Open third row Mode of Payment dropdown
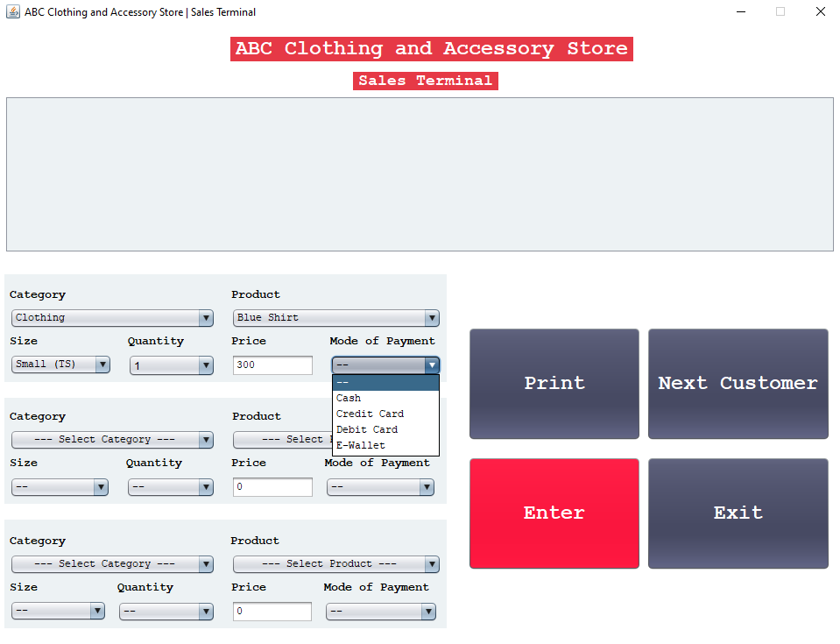Screen dimensions: 840x644 point(380,612)
